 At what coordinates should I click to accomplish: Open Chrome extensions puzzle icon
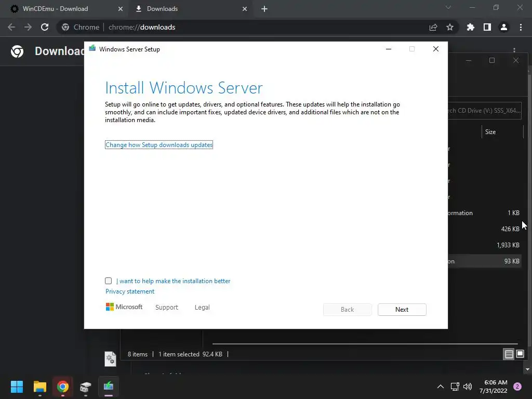coord(471,27)
